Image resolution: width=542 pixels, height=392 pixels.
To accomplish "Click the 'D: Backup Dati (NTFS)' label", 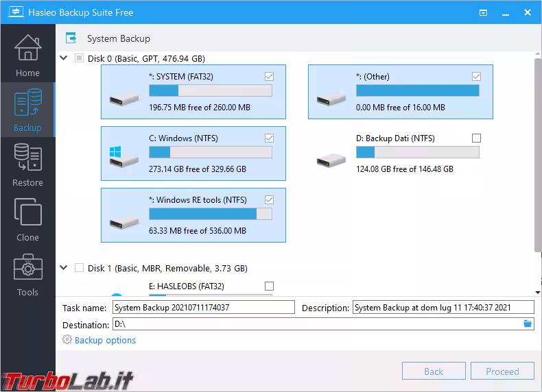I will [395, 138].
